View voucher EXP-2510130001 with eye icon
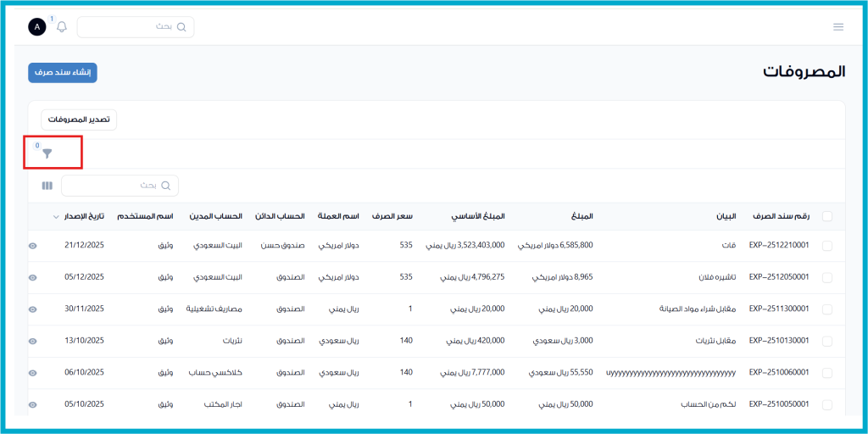The width and height of the screenshot is (868, 434). coord(33,341)
